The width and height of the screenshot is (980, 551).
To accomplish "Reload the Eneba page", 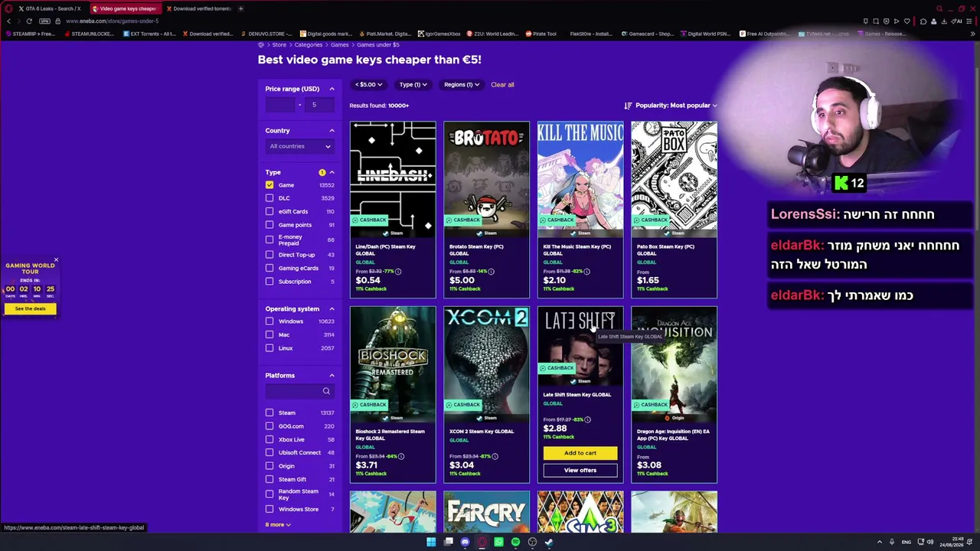I will tap(29, 21).
